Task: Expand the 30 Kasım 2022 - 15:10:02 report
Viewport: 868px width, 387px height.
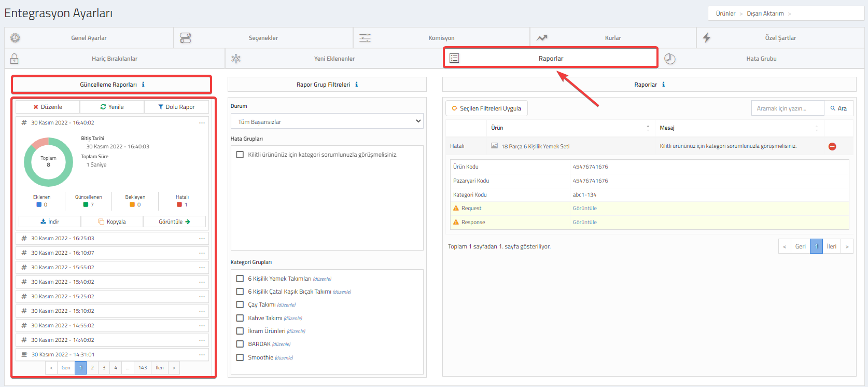Action: pos(113,311)
